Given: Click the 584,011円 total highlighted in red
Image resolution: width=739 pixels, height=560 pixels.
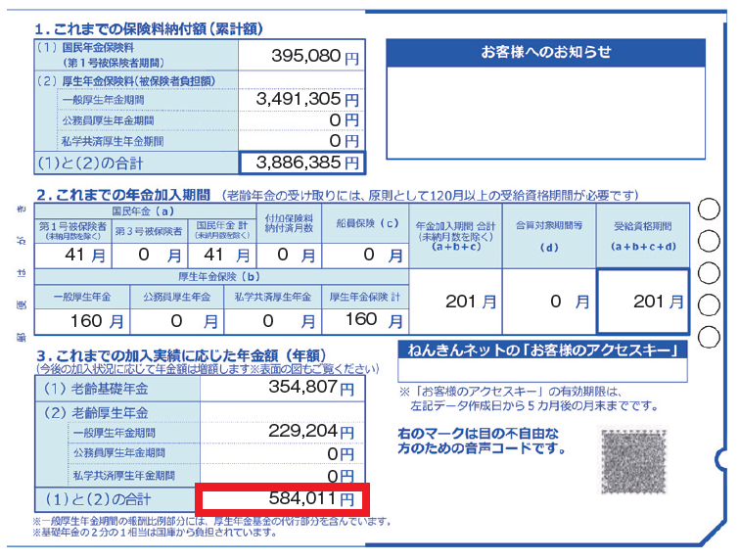Looking at the screenshot, I should click(282, 499).
